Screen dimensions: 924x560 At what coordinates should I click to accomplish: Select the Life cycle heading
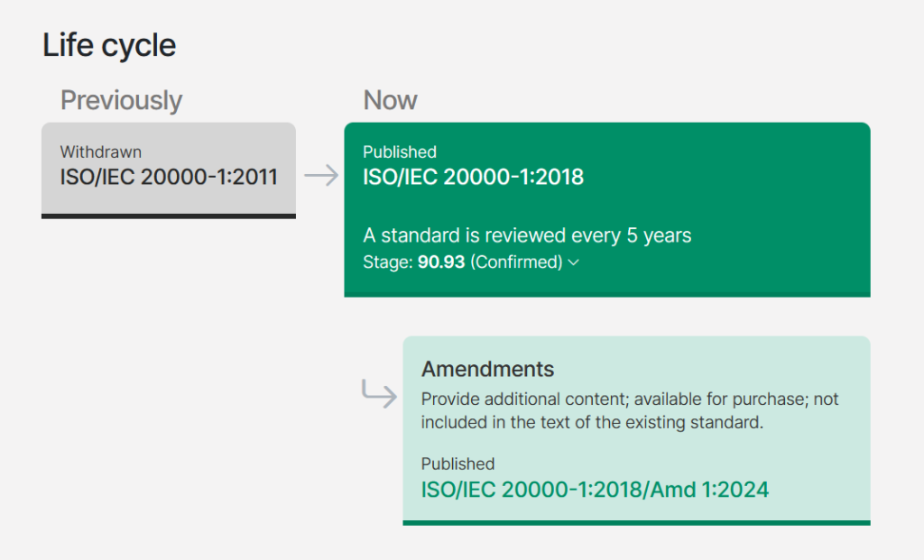(109, 45)
